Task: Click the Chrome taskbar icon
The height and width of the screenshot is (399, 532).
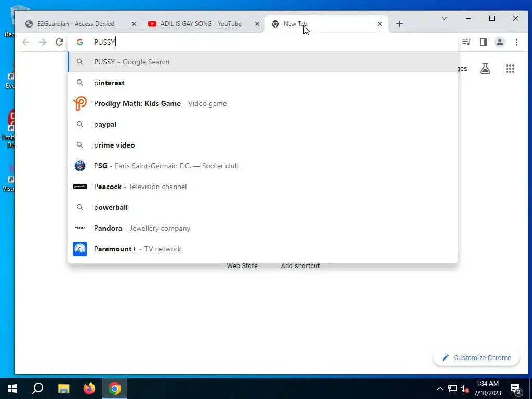Action: click(x=115, y=389)
